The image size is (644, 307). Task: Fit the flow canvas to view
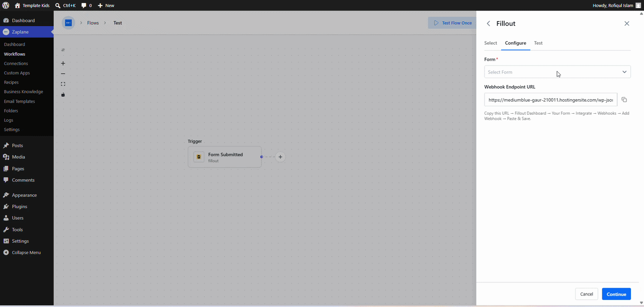point(63,84)
